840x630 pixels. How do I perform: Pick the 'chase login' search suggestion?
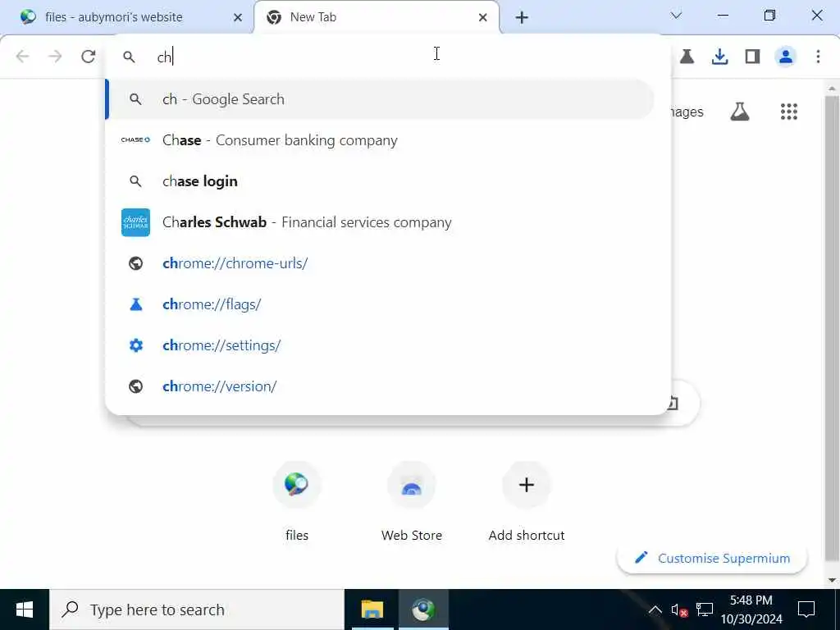(x=381, y=181)
